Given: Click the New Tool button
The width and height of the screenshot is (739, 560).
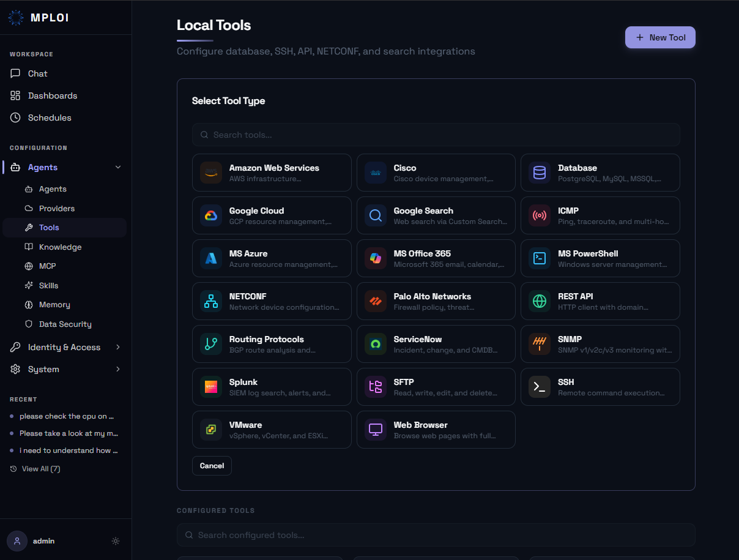Looking at the screenshot, I should (660, 37).
